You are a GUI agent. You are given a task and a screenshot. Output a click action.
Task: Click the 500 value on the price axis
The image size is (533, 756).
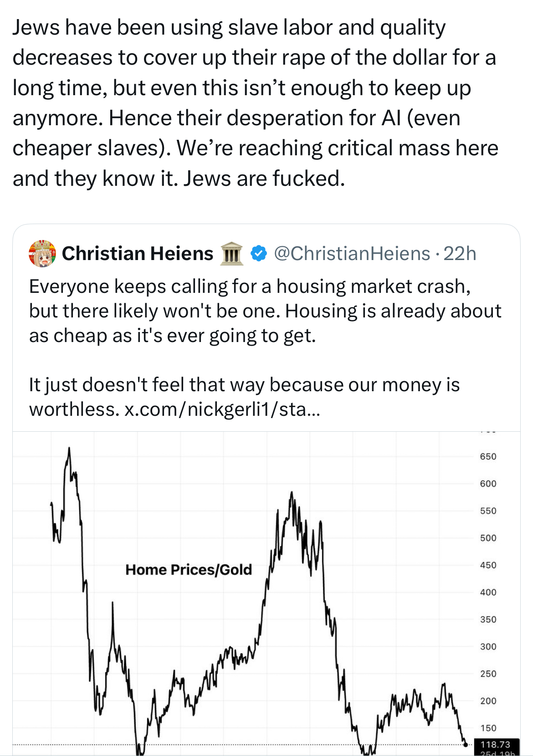coord(488,538)
